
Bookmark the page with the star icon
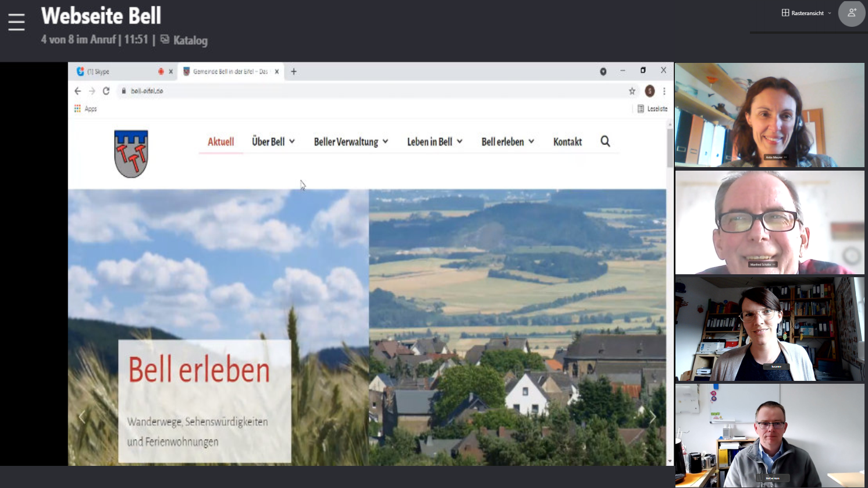[632, 91]
